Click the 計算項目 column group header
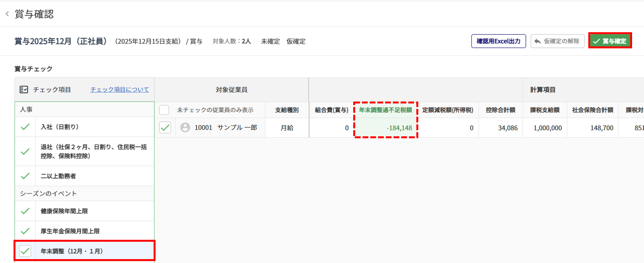This screenshot has width=644, height=263. pyautogui.click(x=543, y=90)
